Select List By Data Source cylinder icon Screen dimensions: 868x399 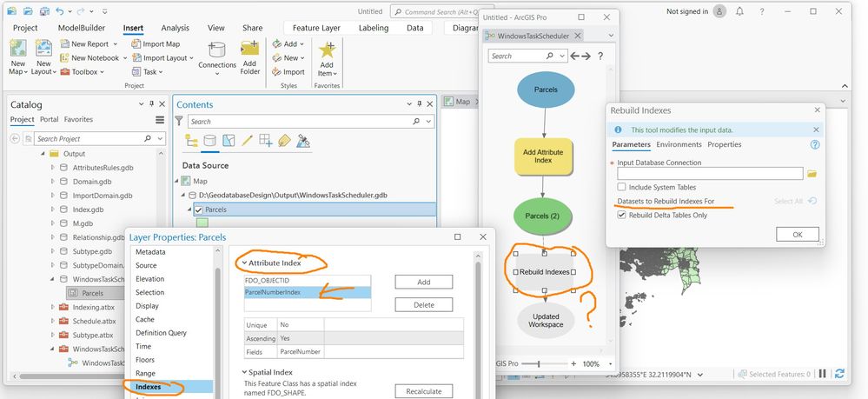(x=209, y=141)
